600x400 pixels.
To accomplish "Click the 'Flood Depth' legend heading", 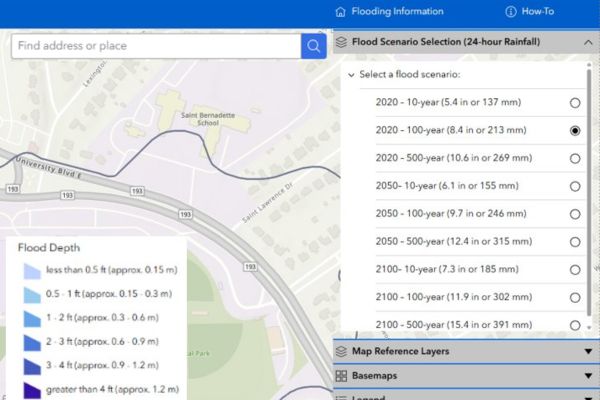I will [49, 248].
